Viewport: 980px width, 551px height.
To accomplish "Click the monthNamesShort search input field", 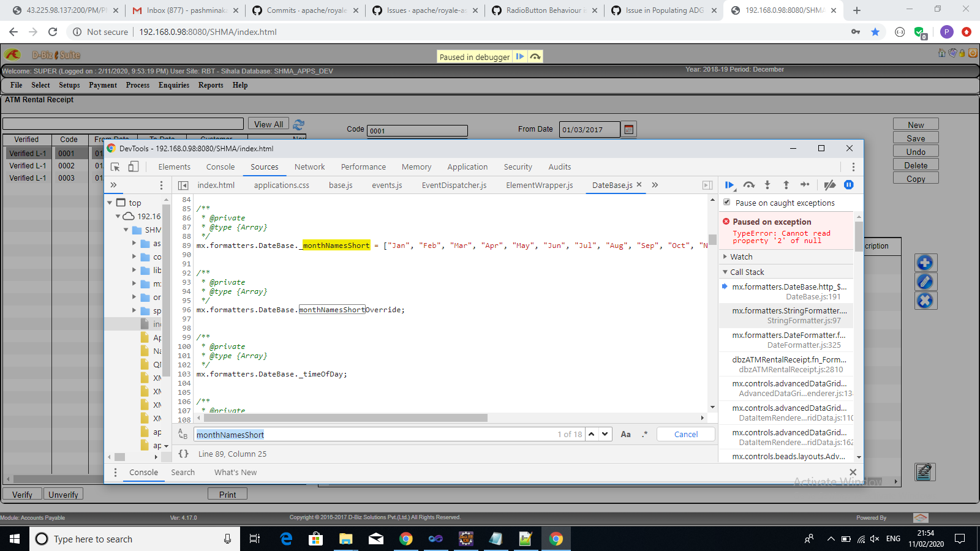I will click(x=398, y=434).
